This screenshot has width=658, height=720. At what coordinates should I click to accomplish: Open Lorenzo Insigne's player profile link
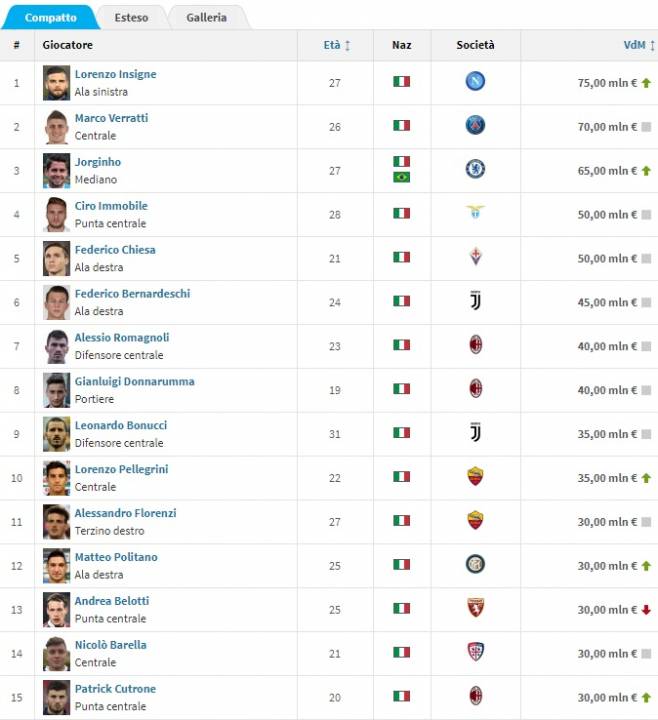coord(115,74)
